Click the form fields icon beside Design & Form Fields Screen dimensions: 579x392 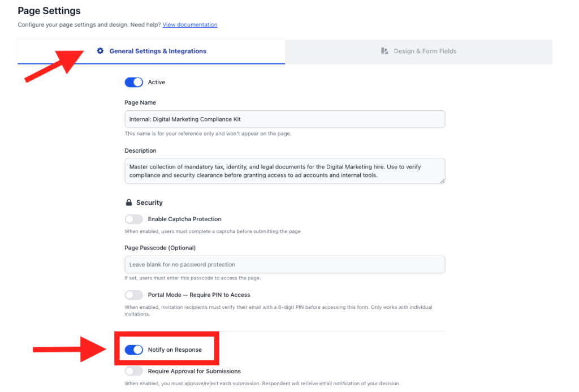384,51
